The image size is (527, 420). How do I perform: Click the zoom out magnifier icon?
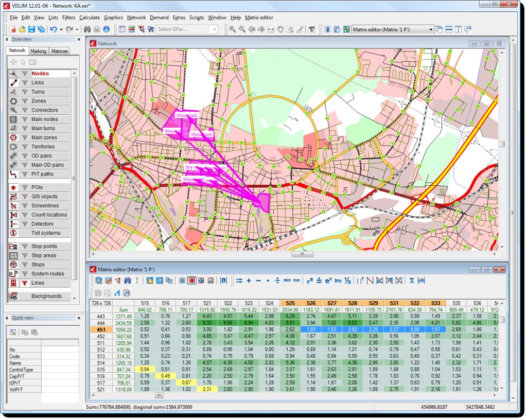point(242,29)
